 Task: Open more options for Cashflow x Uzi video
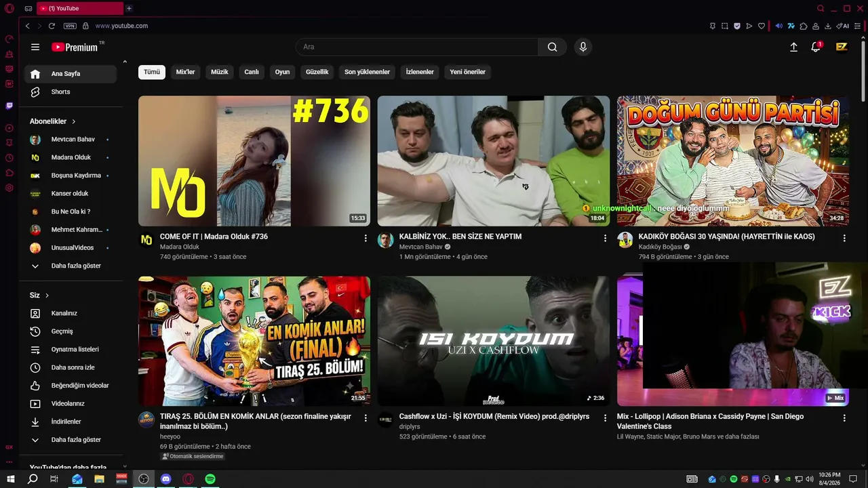click(x=605, y=418)
